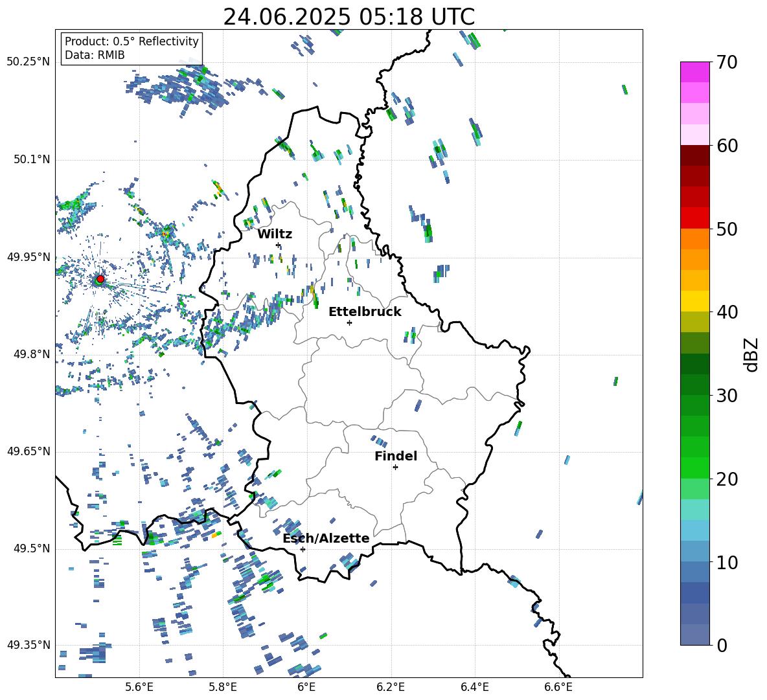The height and width of the screenshot is (700, 767).
Task: Click the 20 colorbar tick label
Action: click(727, 479)
